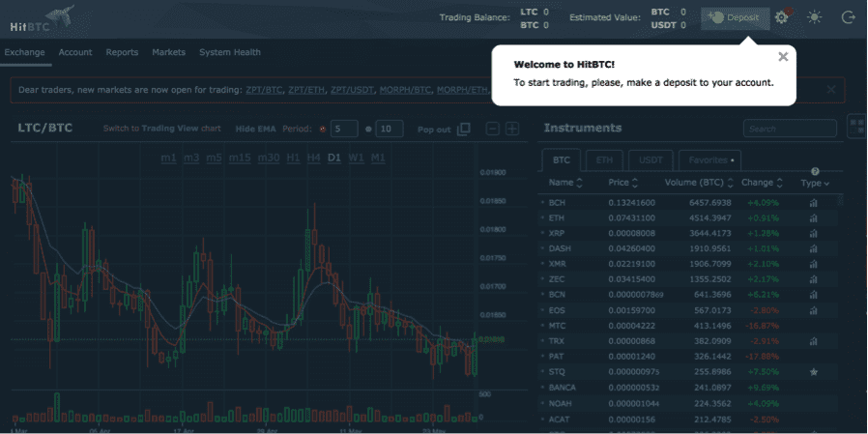
Task: Click the ZPT/ETH market link
Action: (307, 90)
